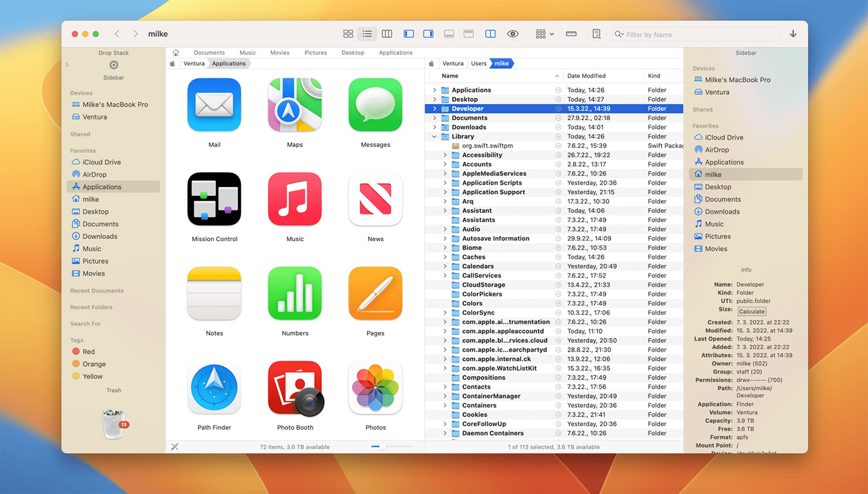Click the download arrow toolbar icon
The image size is (868, 494).
click(793, 34)
